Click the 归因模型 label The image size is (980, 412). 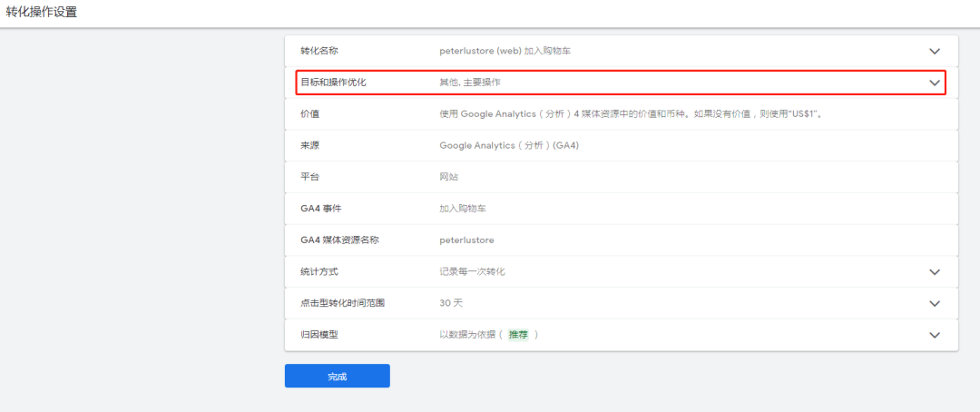319,335
